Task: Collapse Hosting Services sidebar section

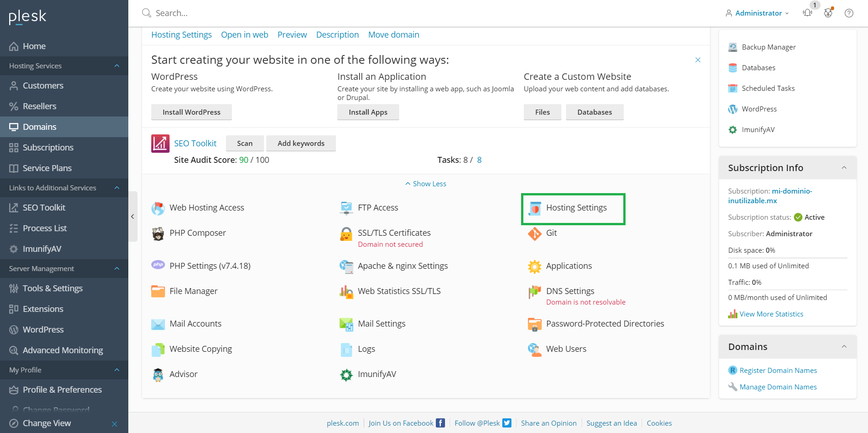Action: [x=117, y=66]
